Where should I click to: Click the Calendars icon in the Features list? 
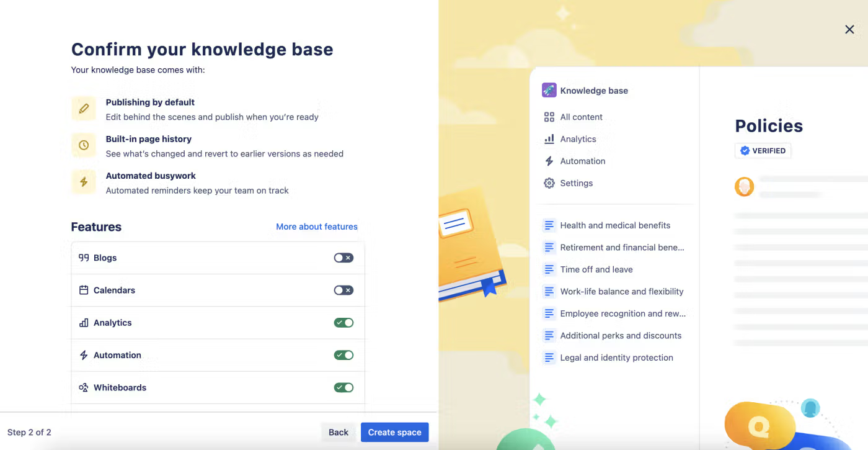click(84, 290)
